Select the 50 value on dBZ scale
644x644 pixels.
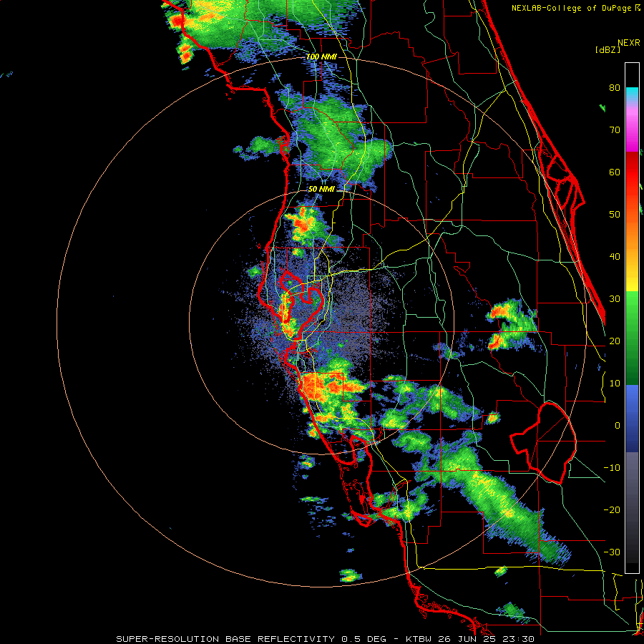pyautogui.click(x=615, y=215)
